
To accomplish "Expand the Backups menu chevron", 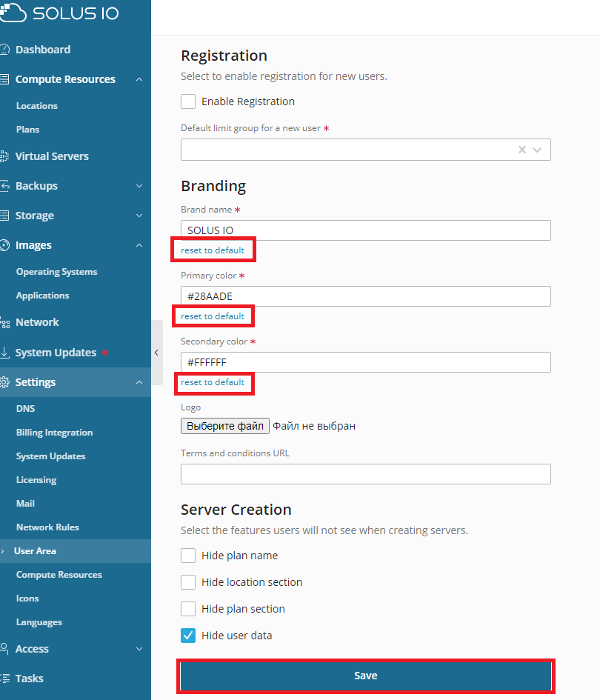I will click(139, 186).
